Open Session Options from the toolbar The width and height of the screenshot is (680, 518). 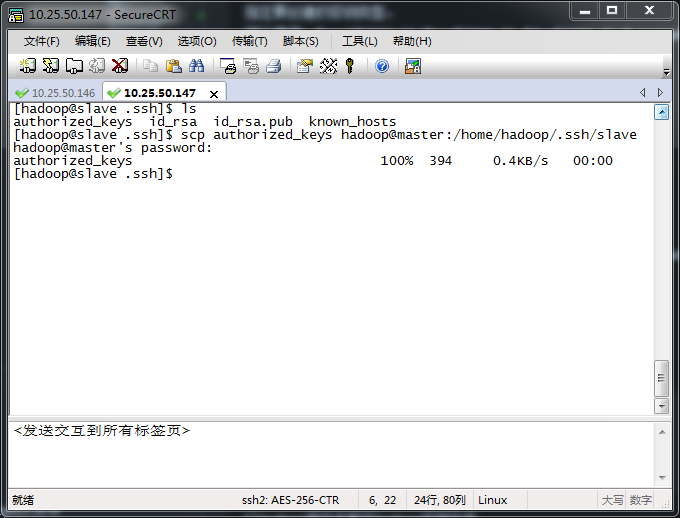[x=304, y=66]
